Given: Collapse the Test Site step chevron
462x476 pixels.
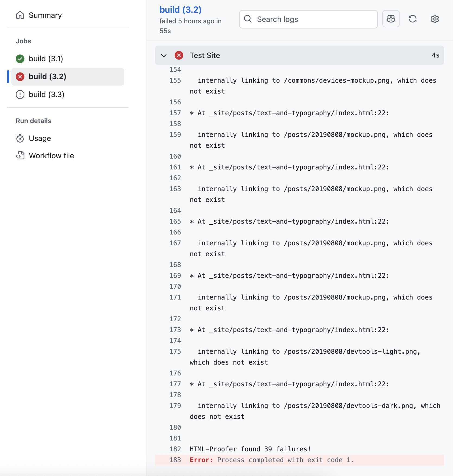Looking at the screenshot, I should tap(164, 56).
